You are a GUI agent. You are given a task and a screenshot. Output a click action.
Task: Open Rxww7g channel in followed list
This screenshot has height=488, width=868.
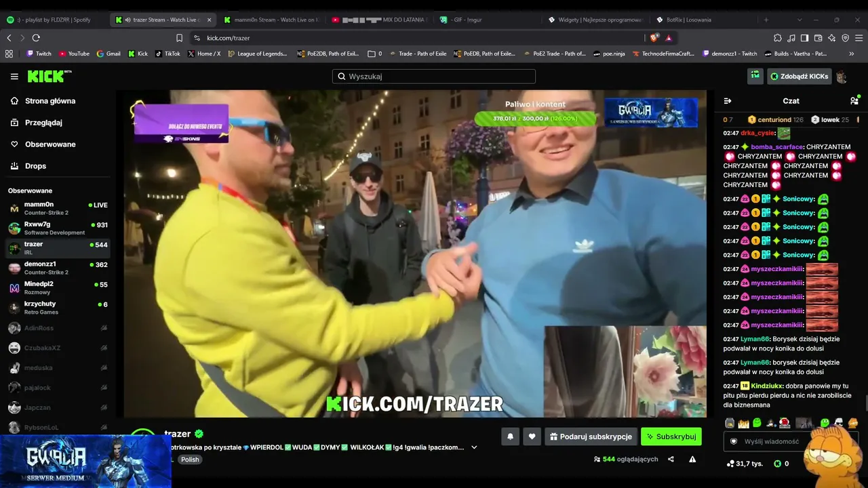point(58,228)
